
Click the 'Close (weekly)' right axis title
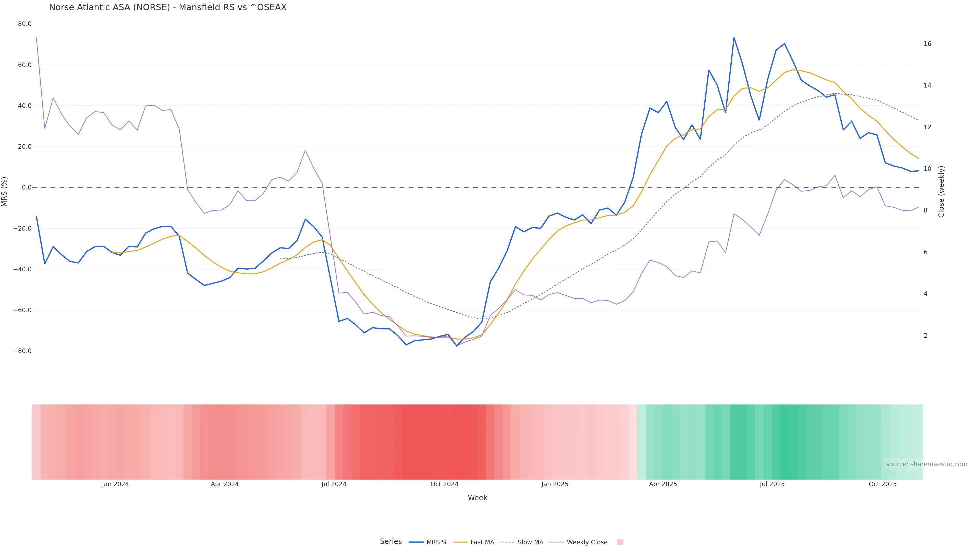941,191
